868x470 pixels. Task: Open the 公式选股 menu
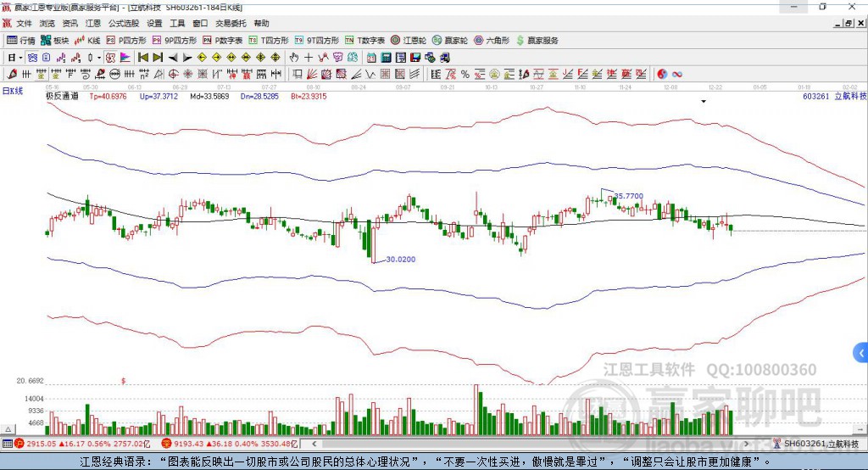click(124, 23)
